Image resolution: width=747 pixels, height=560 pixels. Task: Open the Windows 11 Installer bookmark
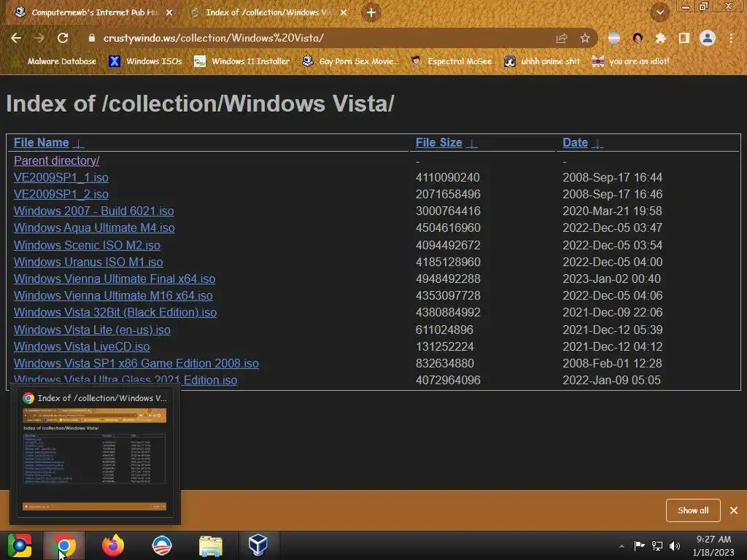click(242, 61)
